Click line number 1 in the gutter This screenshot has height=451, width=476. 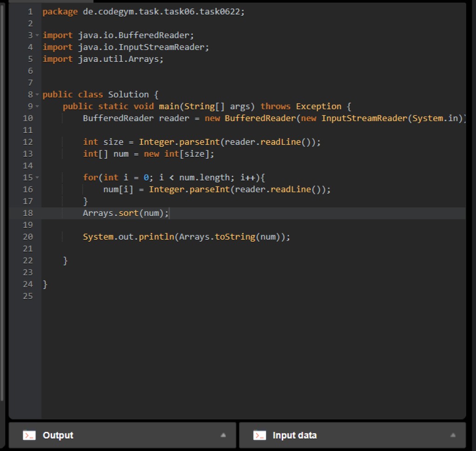pyautogui.click(x=30, y=12)
